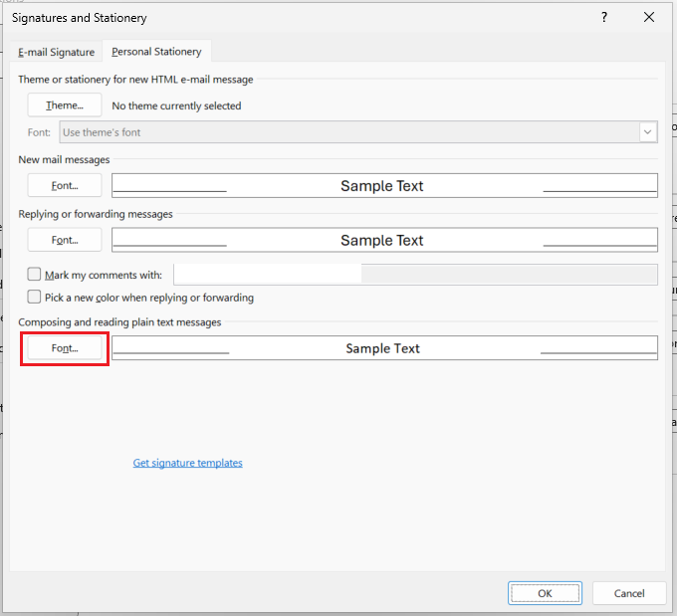Screen dimensions: 677x616
Task: Click the 'Composing and reading plain text messages' label
Action: point(119,322)
